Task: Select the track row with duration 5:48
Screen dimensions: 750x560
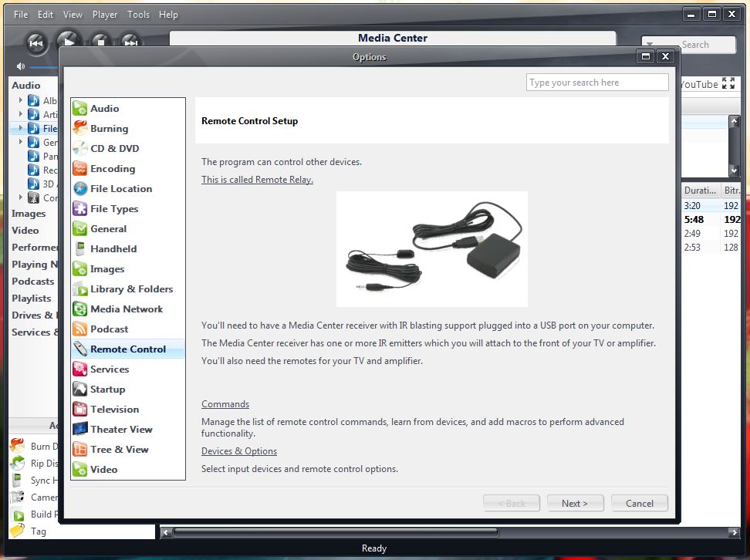Action: (711, 220)
